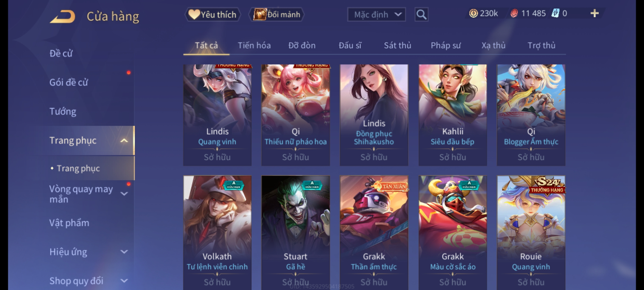
Task: Switch to the Tiến hóa tab
Action: [254, 45]
